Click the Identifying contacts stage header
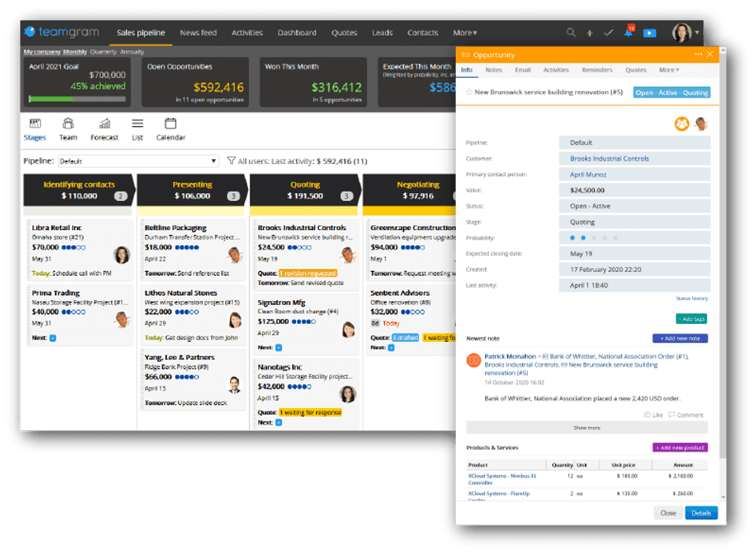 pyautogui.click(x=79, y=190)
